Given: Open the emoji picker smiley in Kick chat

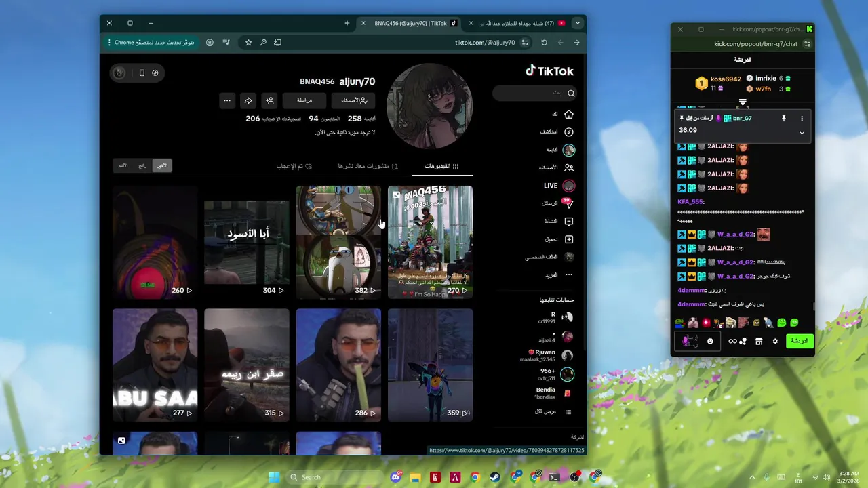Looking at the screenshot, I should (x=710, y=341).
